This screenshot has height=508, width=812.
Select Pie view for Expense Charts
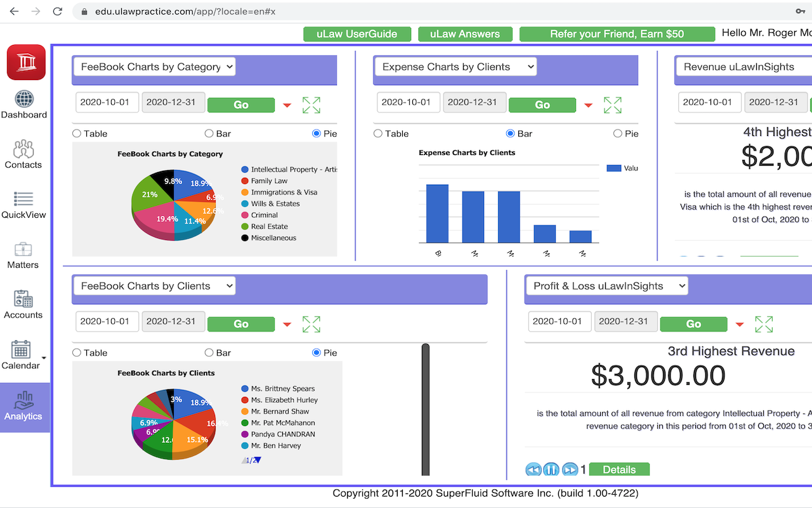(x=618, y=133)
